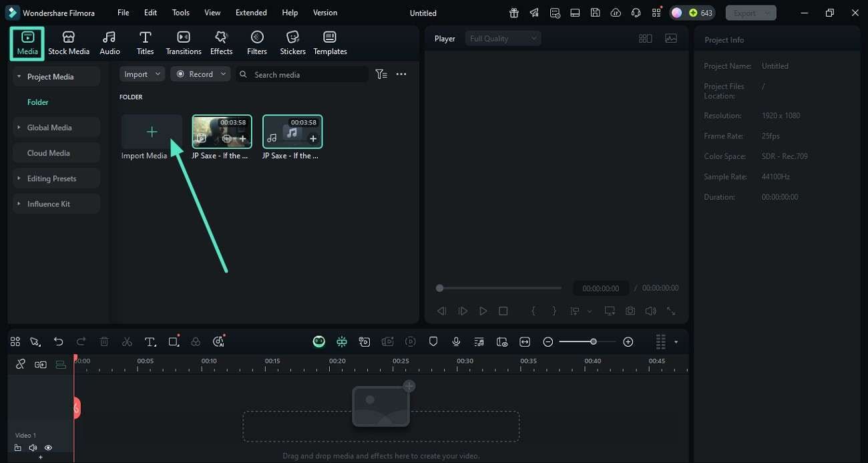Open the Import dropdown
The height and width of the screenshot is (463, 868).
(x=142, y=74)
